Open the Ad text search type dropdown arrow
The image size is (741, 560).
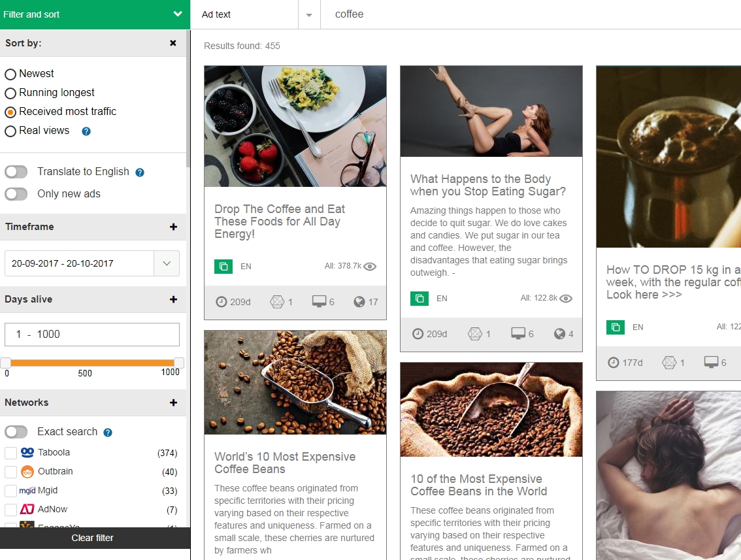(309, 15)
